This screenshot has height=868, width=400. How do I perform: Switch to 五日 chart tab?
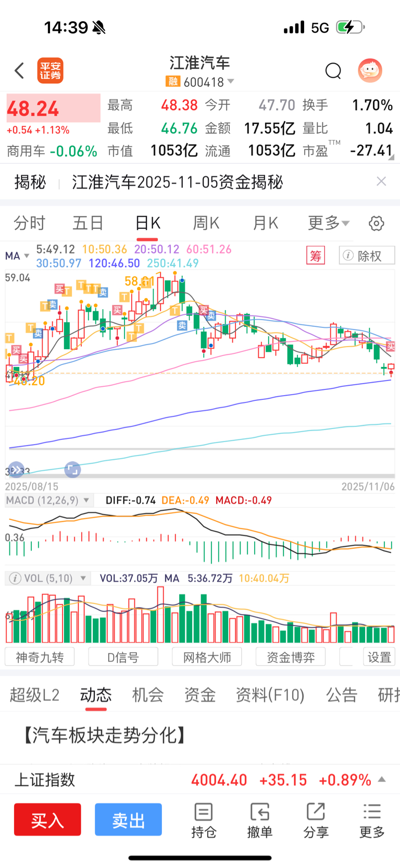tap(88, 223)
